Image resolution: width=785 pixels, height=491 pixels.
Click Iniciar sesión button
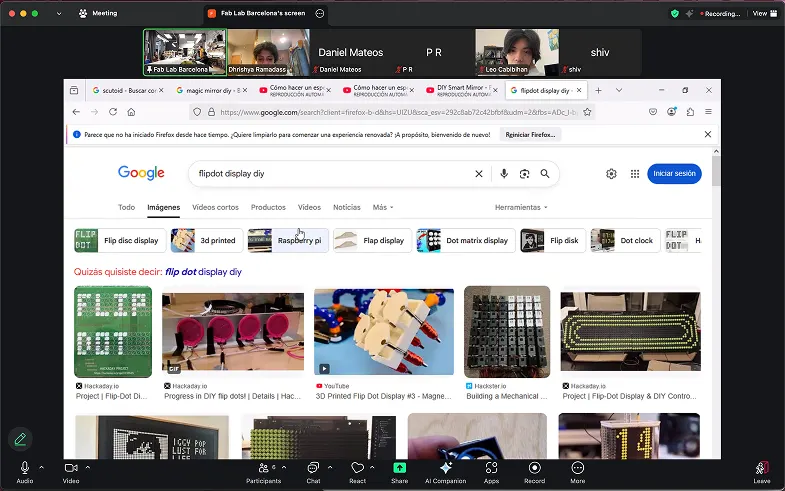pos(674,174)
